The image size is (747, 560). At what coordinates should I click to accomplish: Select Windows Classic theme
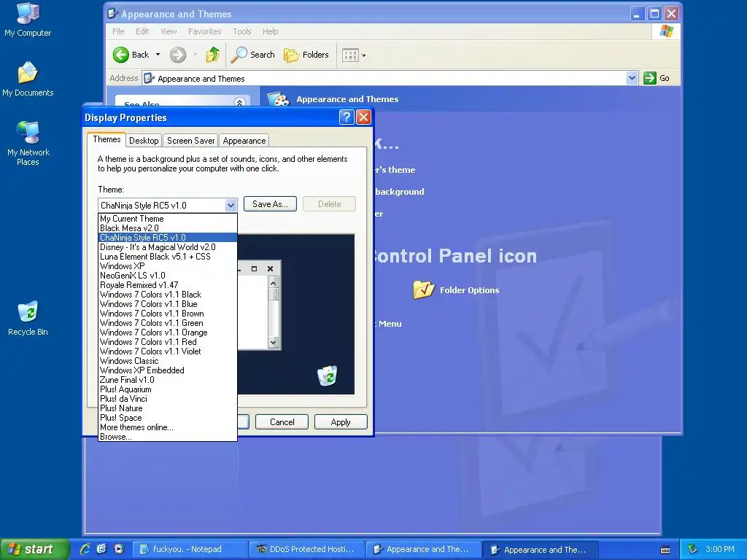click(x=168, y=361)
